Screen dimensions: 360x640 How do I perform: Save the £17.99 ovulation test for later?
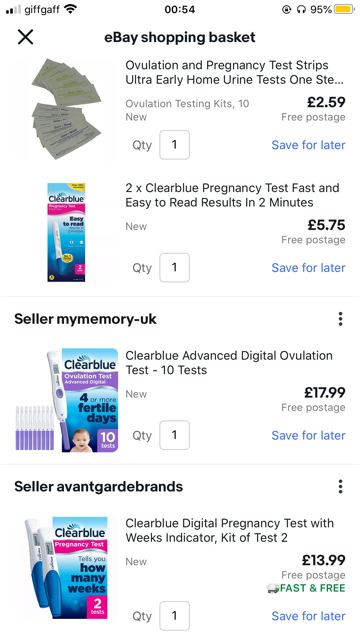pyautogui.click(x=309, y=436)
